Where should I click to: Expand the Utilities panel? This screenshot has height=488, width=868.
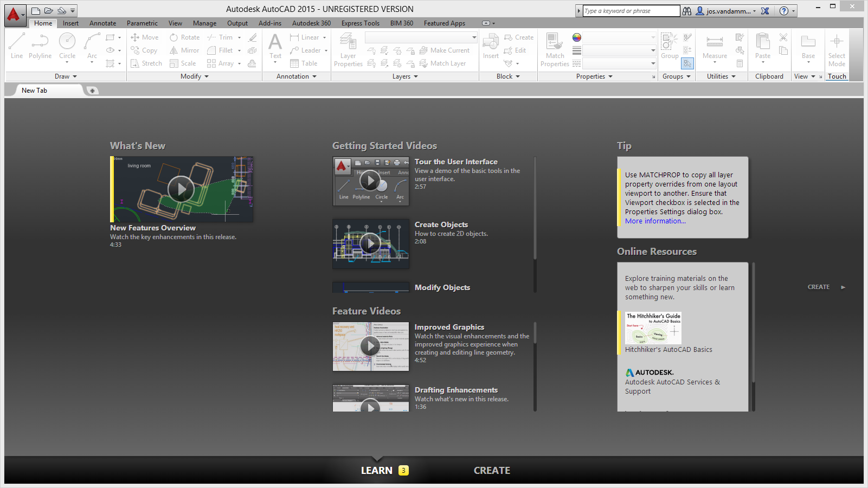pos(721,76)
